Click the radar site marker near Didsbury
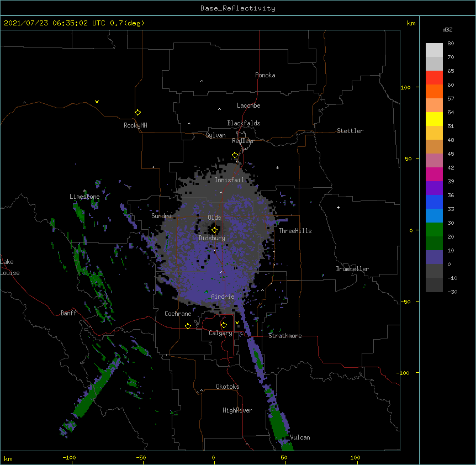476x465 pixels. pyautogui.click(x=214, y=230)
